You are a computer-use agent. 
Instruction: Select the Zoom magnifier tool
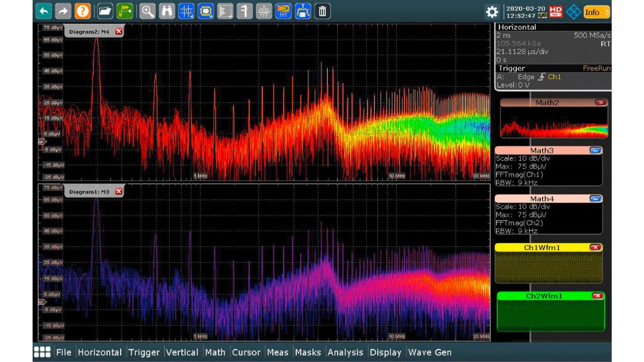[x=148, y=11]
